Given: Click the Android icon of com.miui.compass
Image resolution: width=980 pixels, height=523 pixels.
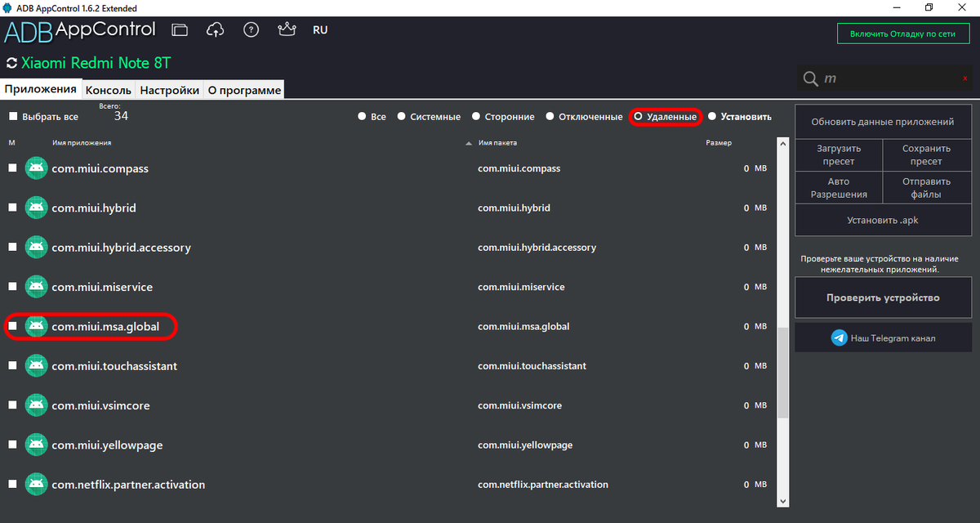Looking at the screenshot, I should (36, 168).
